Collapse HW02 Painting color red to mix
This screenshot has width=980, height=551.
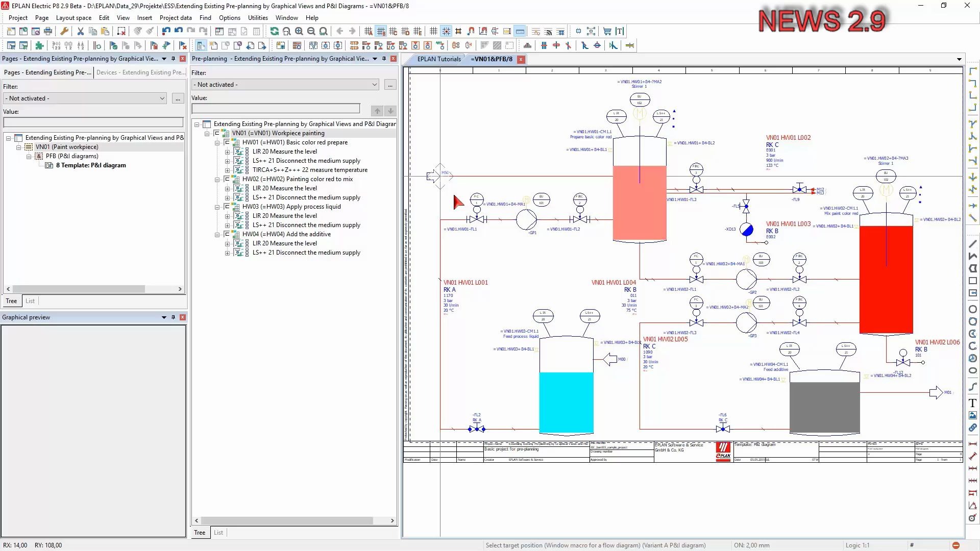[217, 179]
